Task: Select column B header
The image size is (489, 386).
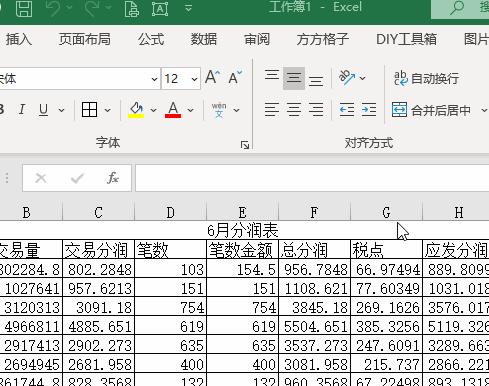Action: tap(26, 212)
